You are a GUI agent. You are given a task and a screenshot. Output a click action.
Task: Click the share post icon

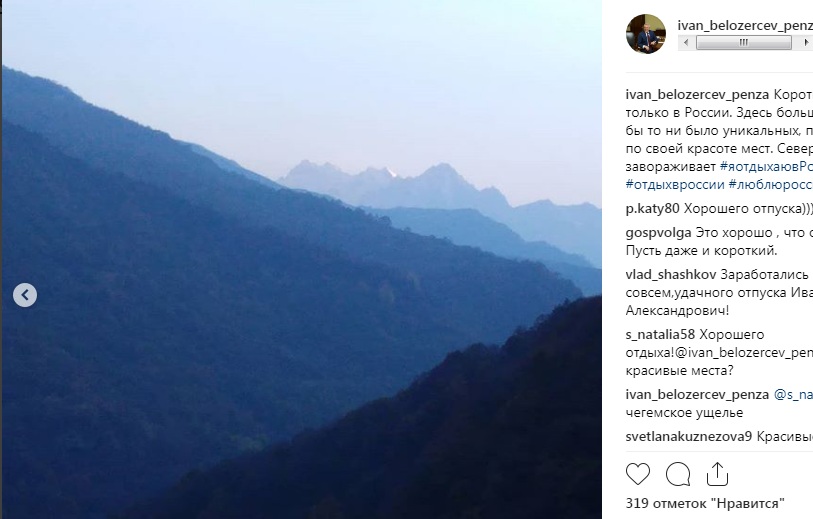tap(717, 472)
